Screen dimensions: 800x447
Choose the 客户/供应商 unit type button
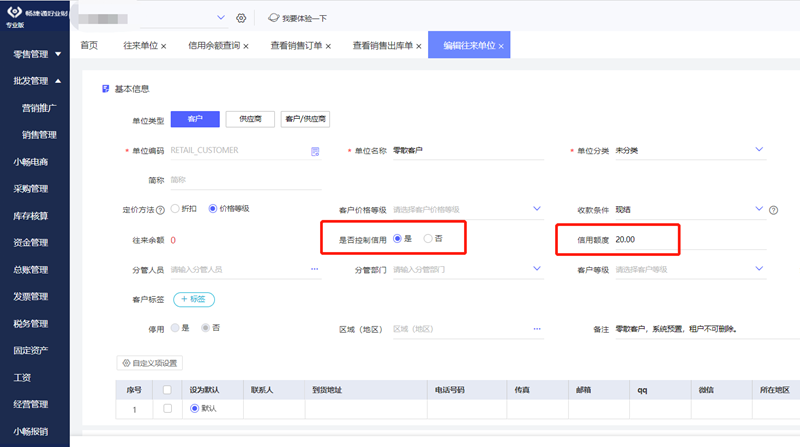[x=305, y=119]
